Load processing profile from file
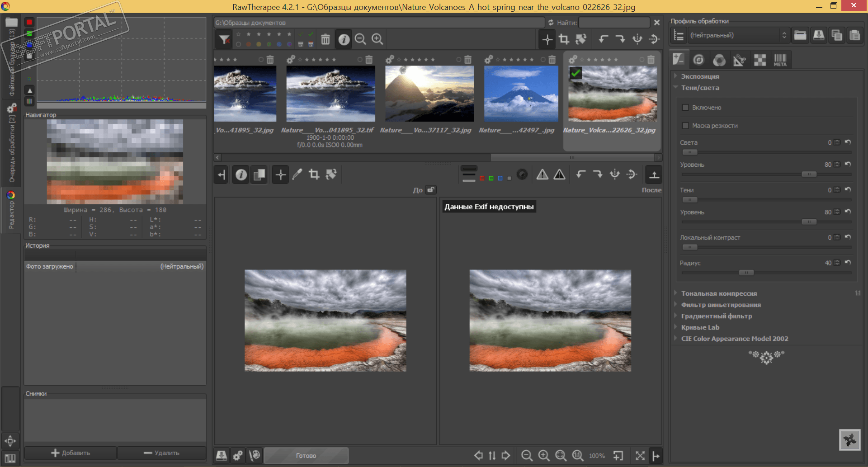 [x=800, y=35]
